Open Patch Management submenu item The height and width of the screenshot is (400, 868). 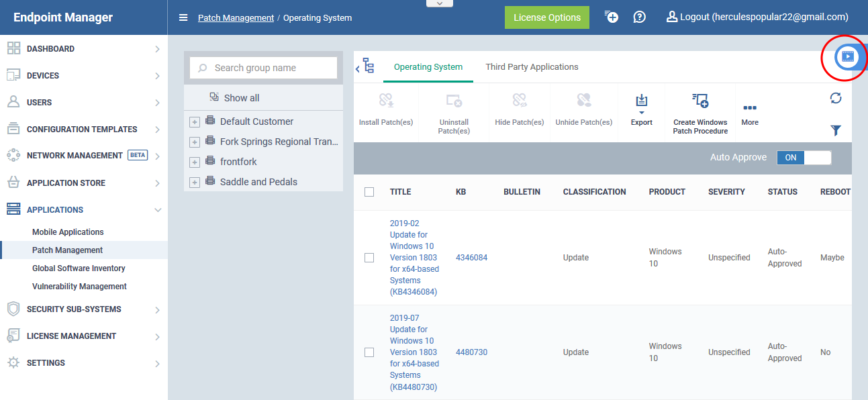67,250
